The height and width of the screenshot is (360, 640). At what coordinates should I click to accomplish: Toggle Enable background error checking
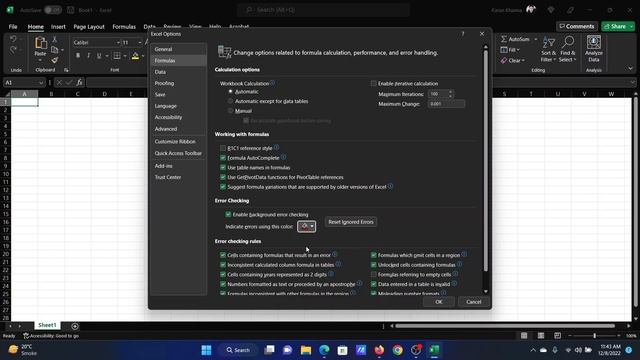228,214
